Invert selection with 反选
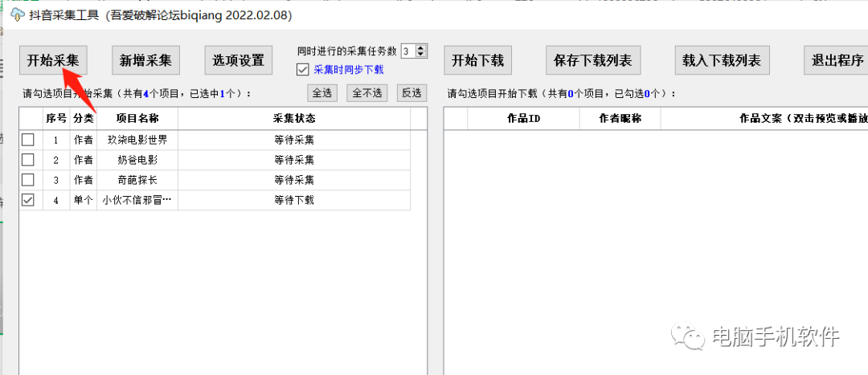 [x=411, y=93]
